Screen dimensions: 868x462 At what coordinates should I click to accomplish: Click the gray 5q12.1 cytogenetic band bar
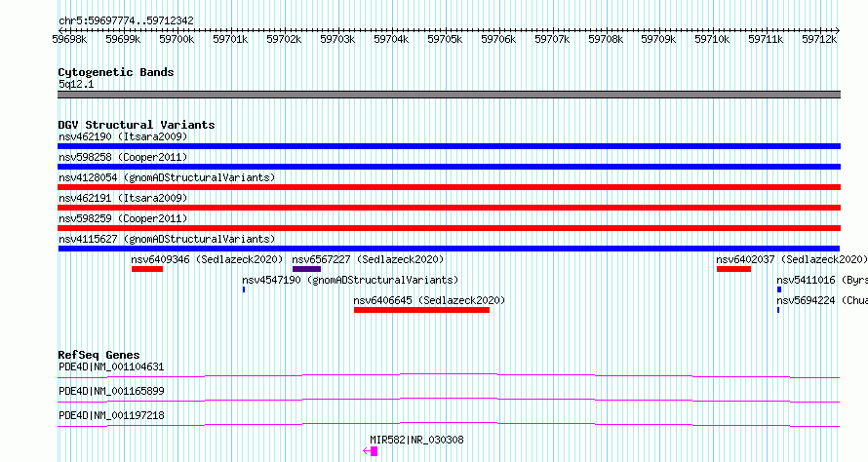click(449, 95)
